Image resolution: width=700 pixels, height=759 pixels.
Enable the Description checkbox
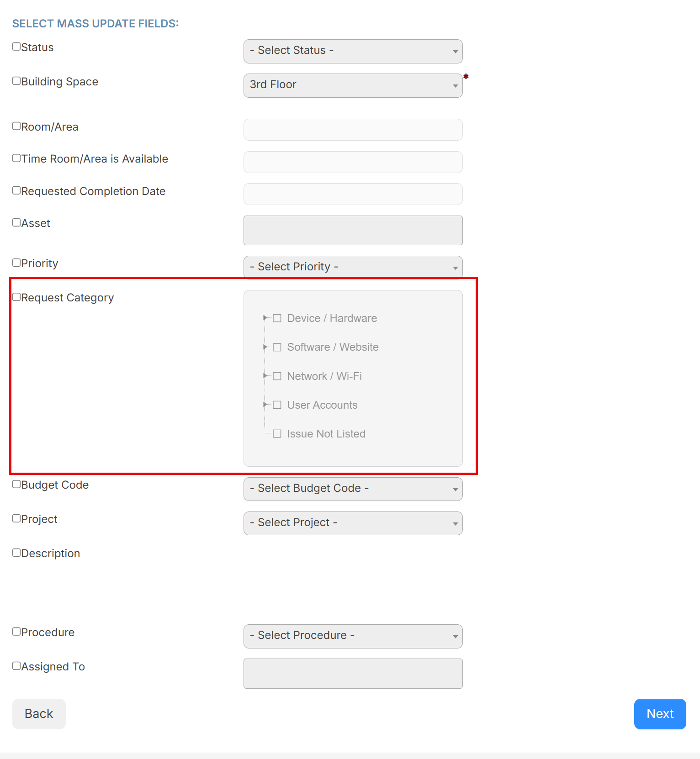16,553
